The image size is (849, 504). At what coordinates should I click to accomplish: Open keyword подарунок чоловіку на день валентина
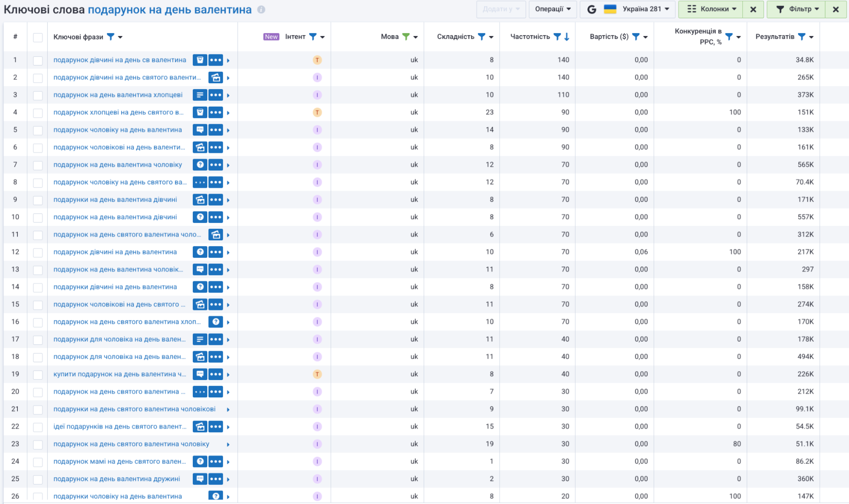pyautogui.click(x=118, y=130)
